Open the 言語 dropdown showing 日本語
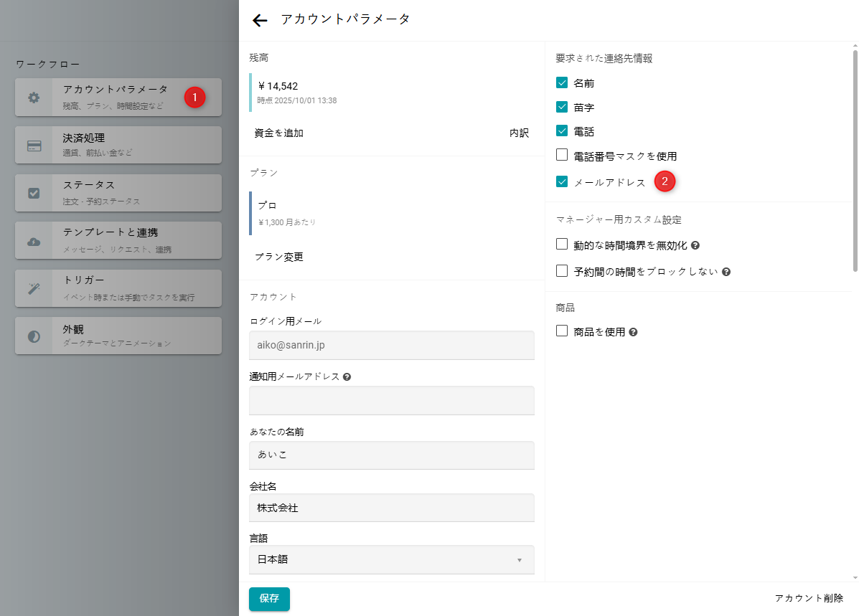859x616 pixels. tap(392, 559)
